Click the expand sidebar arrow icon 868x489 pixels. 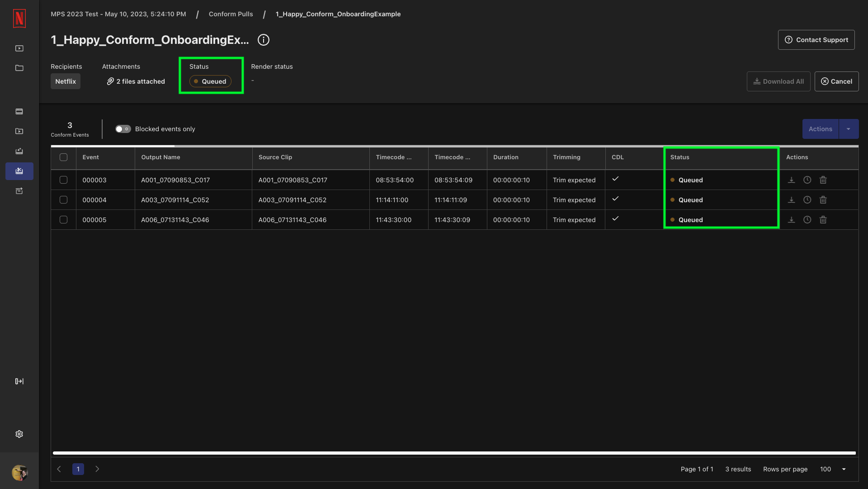pos(19,381)
